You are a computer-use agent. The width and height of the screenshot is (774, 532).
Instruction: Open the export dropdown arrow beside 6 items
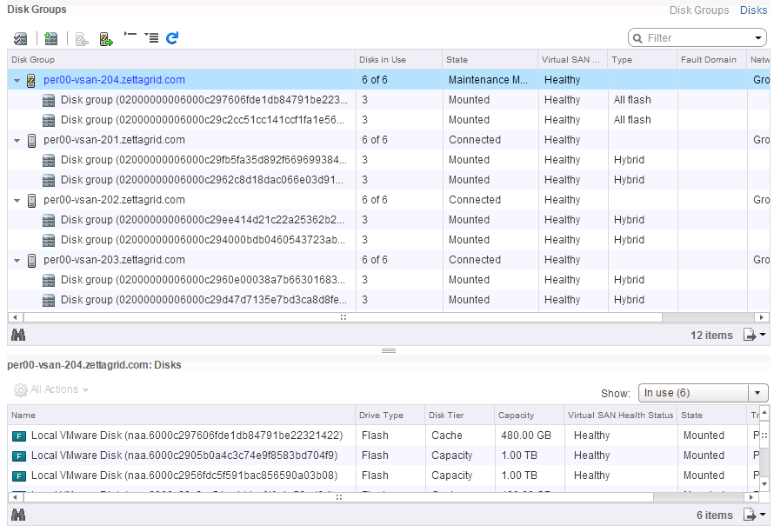point(763,515)
